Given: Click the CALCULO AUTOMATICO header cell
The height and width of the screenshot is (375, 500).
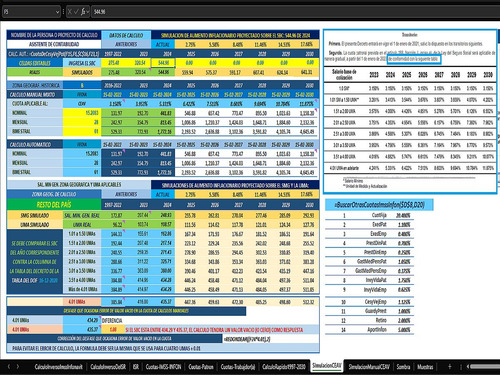Looking at the screenshot, I should pyautogui.click(x=35, y=144).
